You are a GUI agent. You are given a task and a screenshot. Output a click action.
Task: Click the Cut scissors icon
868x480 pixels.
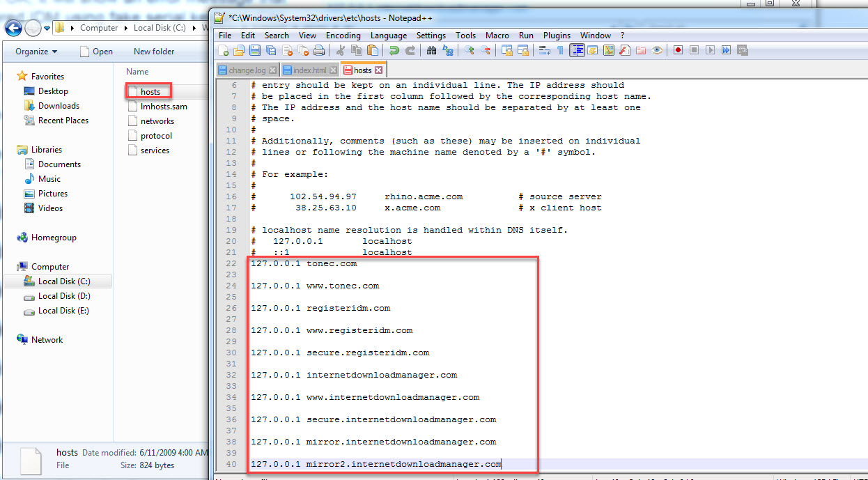click(x=341, y=50)
